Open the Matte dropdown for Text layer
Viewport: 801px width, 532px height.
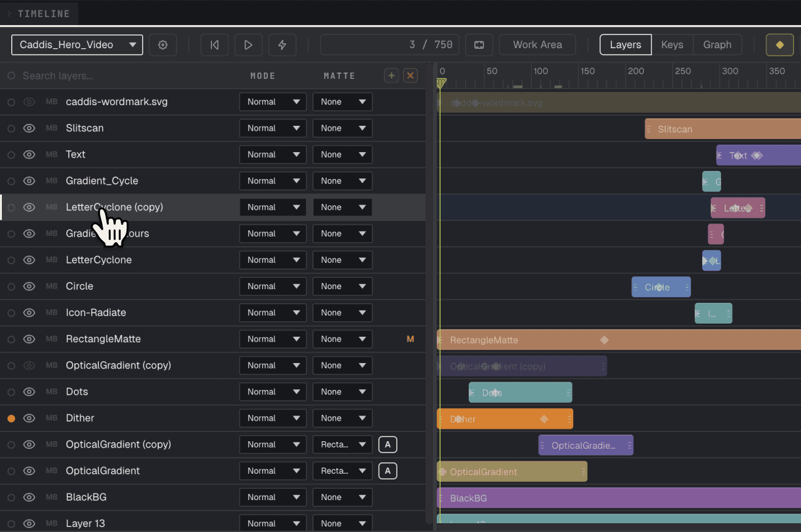click(x=342, y=155)
